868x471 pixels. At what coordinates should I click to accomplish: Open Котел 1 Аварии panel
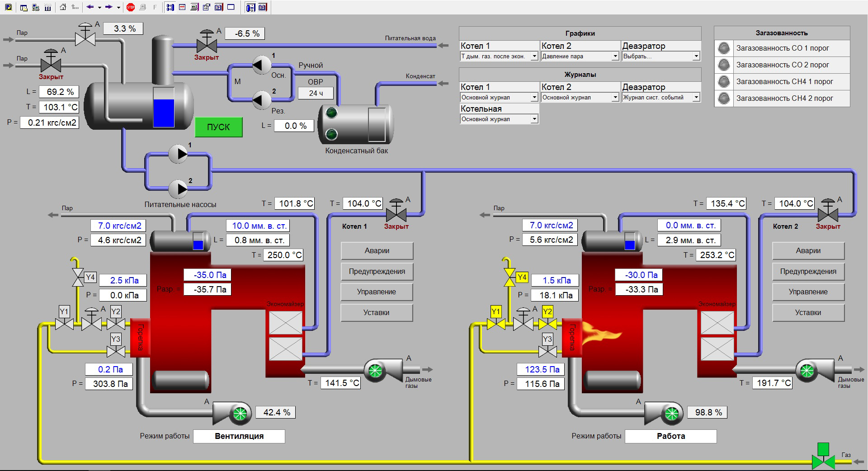click(x=377, y=251)
